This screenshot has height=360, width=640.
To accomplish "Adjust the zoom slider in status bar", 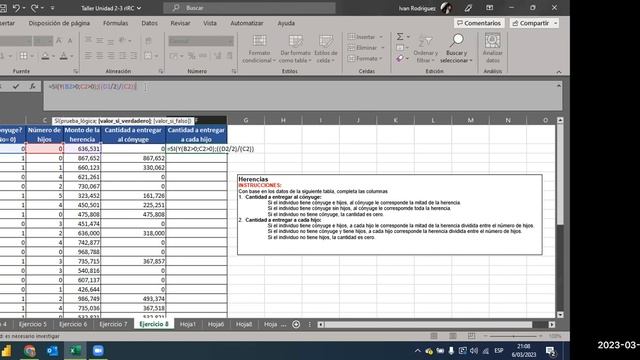I will 514,336.
